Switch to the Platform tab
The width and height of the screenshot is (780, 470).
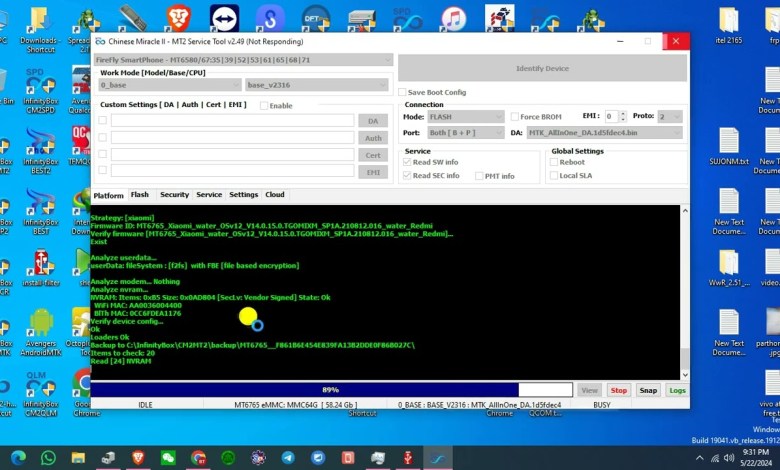click(x=108, y=195)
